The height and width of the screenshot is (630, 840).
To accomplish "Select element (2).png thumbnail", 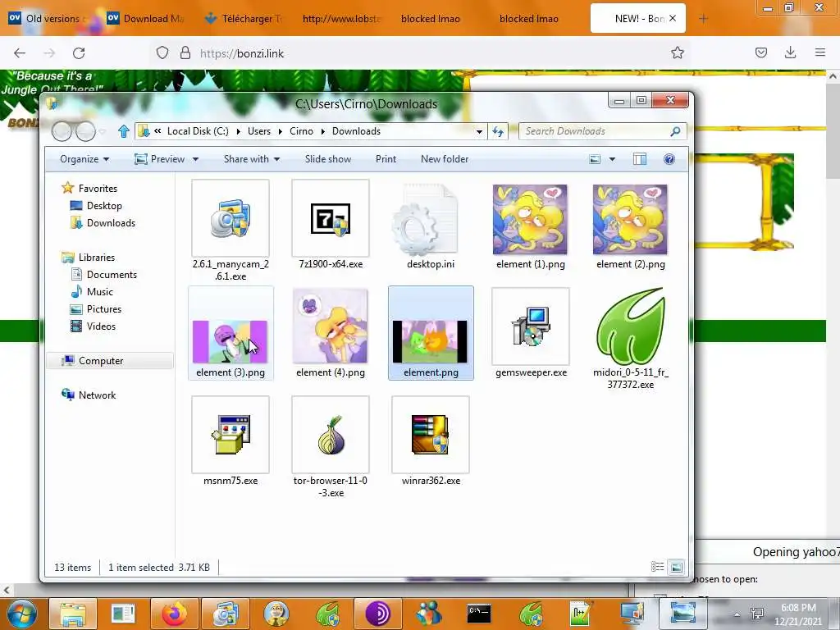I will pos(630,219).
